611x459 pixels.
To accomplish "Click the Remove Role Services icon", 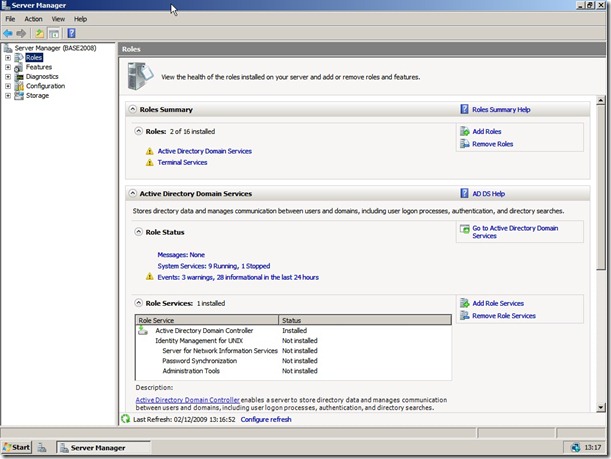I will [464, 315].
